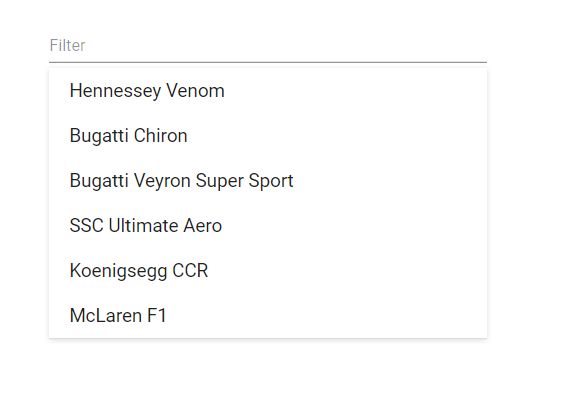Click the word Hennessey in the list
Screen dimensions: 568x395
[x=115, y=91]
